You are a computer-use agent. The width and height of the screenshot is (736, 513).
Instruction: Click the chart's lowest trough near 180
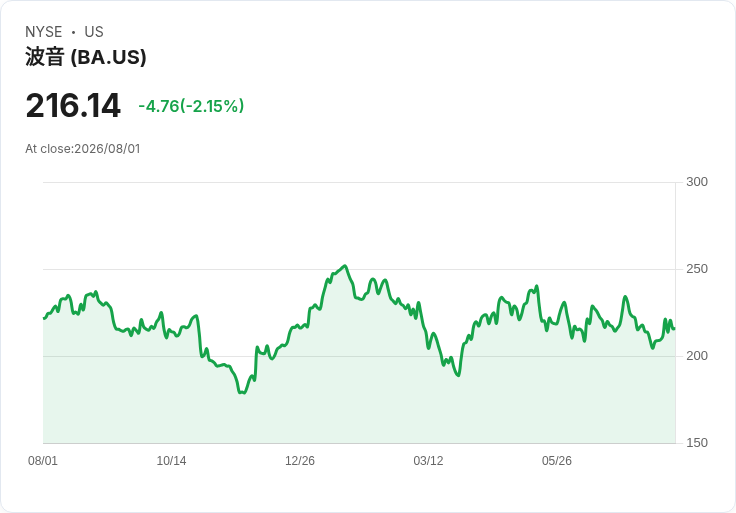[x=243, y=392]
